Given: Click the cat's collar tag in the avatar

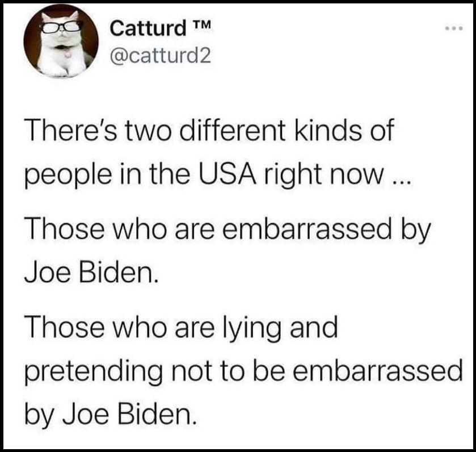Looking at the screenshot, I should point(68,55).
